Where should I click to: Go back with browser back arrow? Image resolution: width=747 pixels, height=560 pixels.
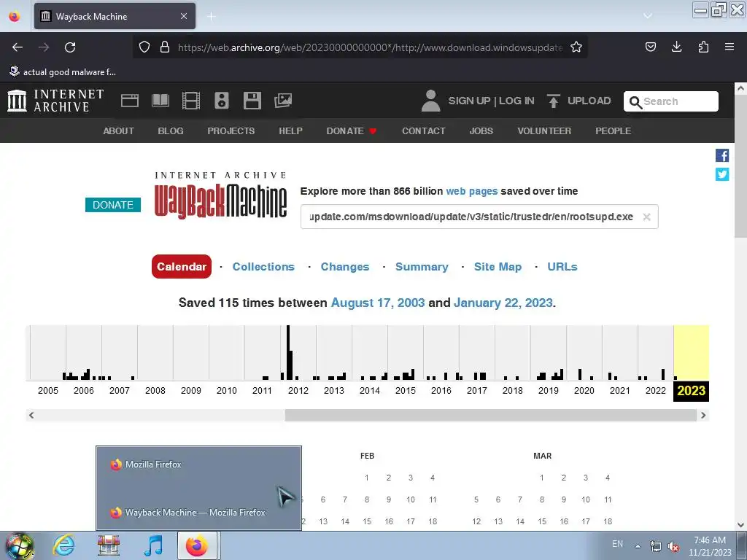pos(18,47)
